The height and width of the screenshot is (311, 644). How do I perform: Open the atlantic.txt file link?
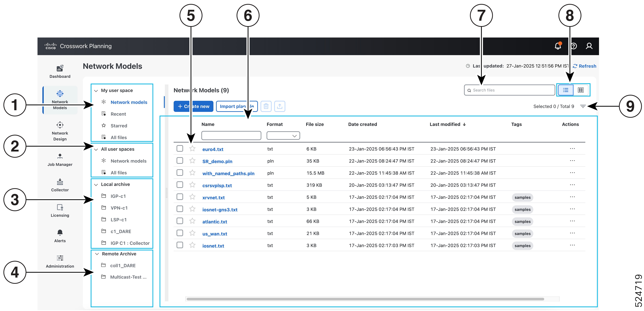[215, 221]
